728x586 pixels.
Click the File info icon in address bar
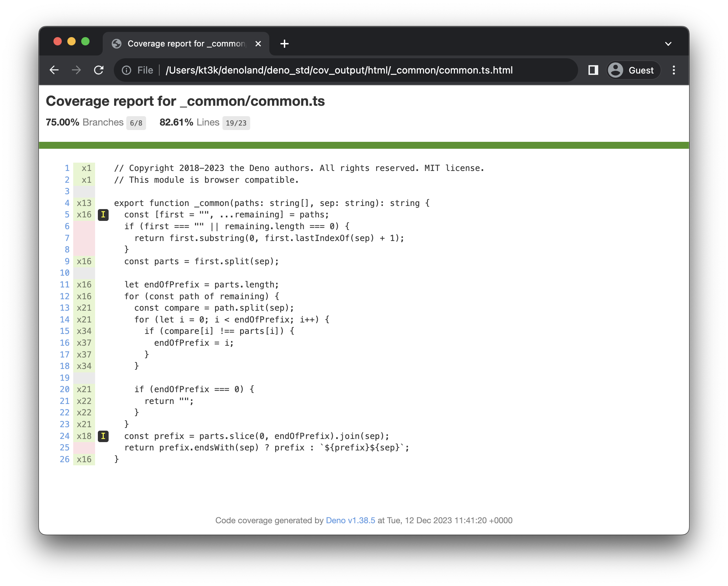click(126, 70)
